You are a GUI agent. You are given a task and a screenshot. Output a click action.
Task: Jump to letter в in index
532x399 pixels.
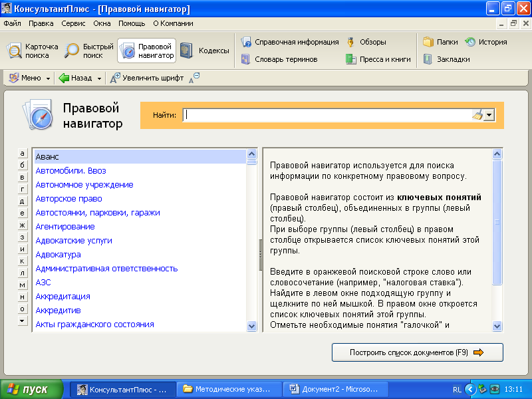coord(22,177)
